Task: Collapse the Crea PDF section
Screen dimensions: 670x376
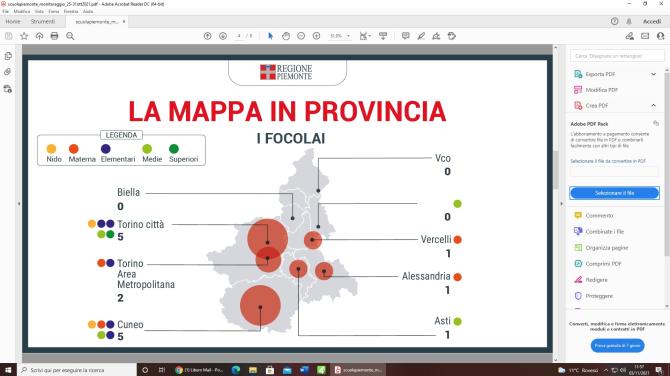Action: tap(653, 106)
